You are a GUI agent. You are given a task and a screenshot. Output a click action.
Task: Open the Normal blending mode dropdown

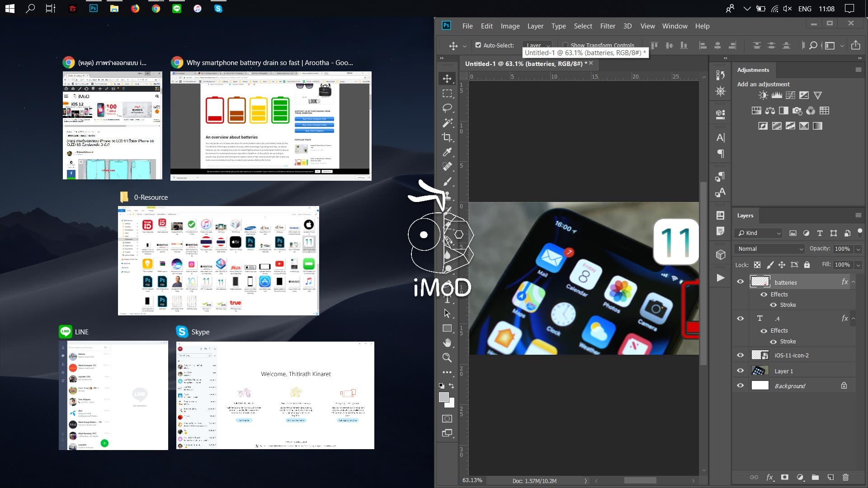(769, 249)
